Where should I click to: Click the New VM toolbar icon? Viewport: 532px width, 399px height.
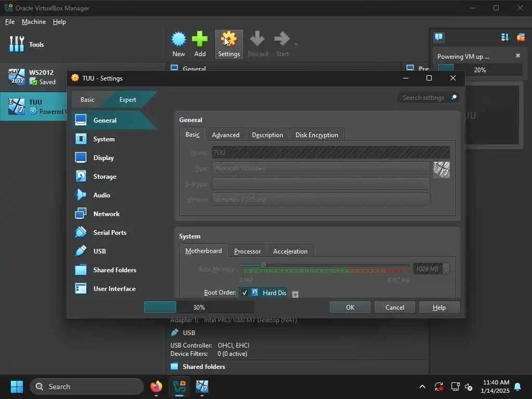point(179,44)
